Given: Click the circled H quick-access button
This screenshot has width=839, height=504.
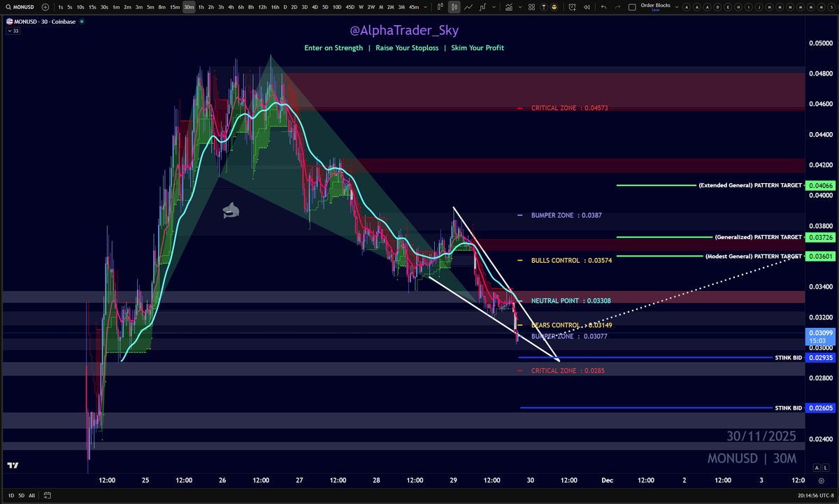Looking at the screenshot, I should click(738, 7).
